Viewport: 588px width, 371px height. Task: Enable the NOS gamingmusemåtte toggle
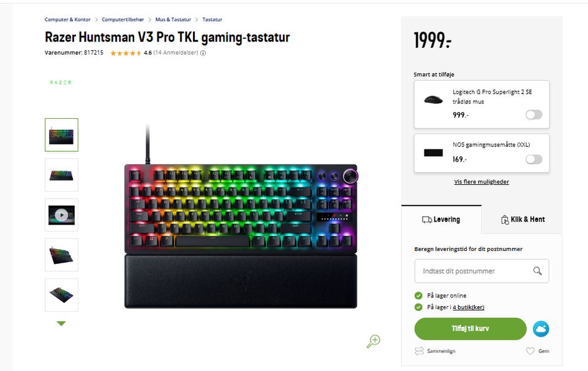[x=533, y=159]
